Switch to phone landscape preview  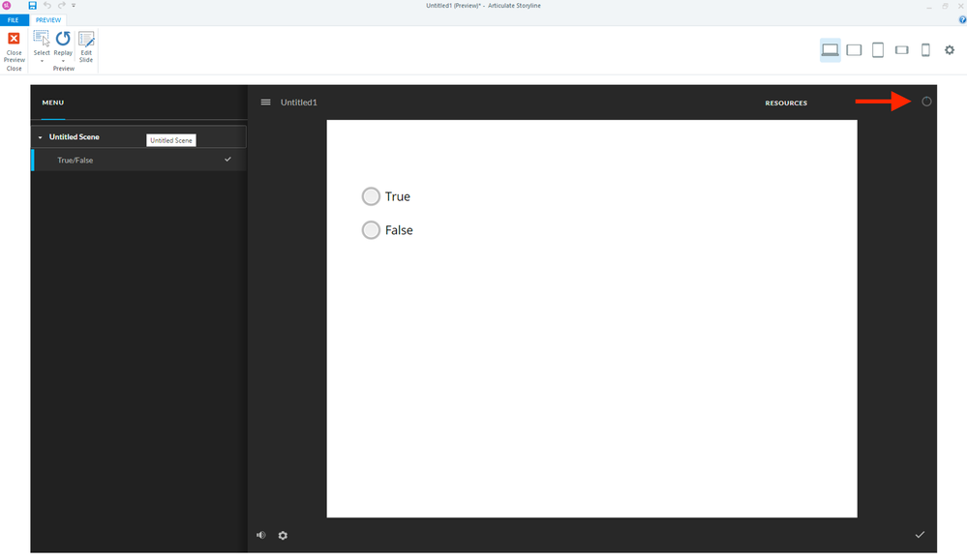(x=901, y=50)
